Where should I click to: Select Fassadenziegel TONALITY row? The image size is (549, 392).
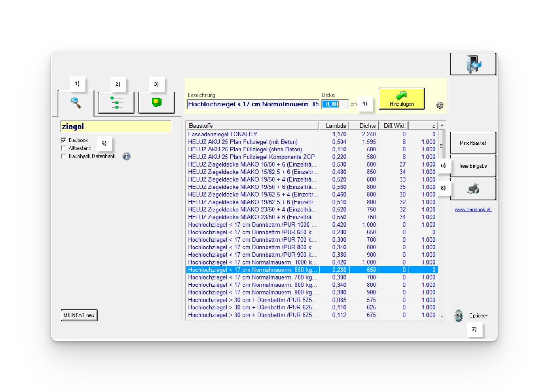(x=223, y=134)
